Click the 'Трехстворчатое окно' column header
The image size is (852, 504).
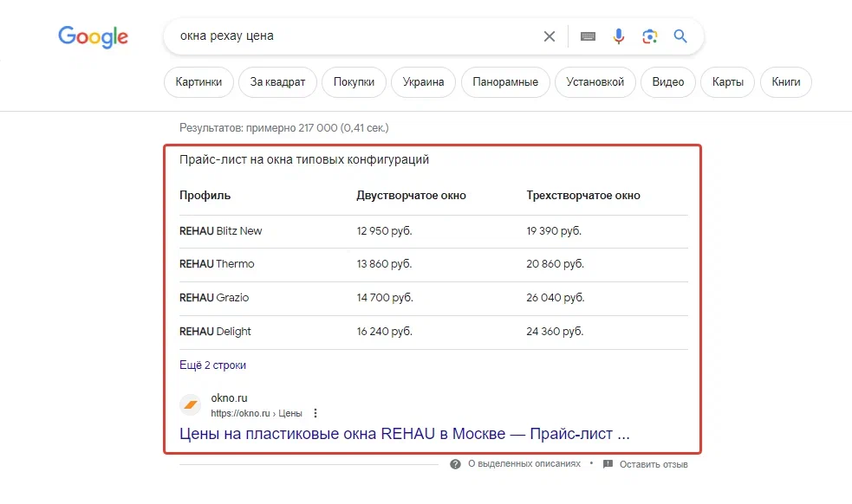[x=583, y=196]
